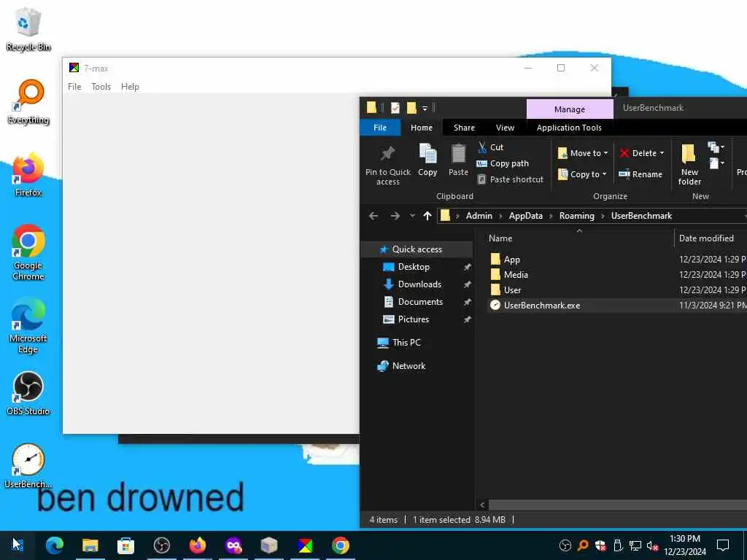
Task: Select Network in the navigation pane
Action: 409,366
